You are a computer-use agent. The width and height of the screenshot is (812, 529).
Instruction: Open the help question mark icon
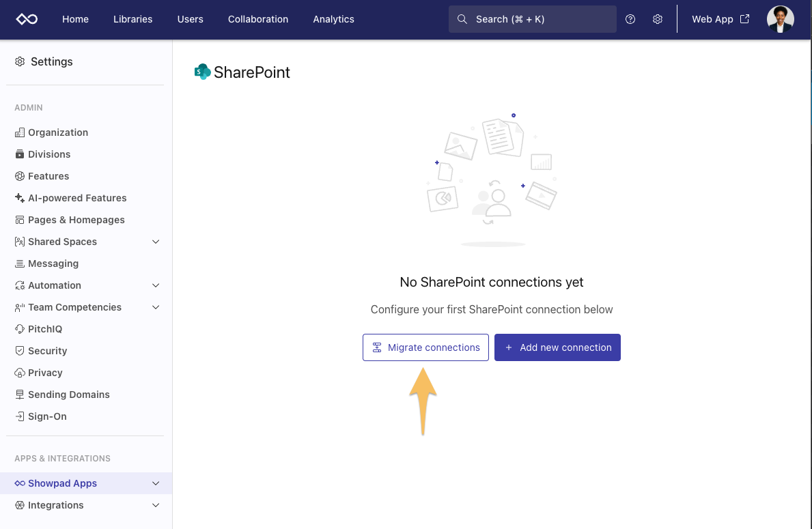[x=630, y=19]
